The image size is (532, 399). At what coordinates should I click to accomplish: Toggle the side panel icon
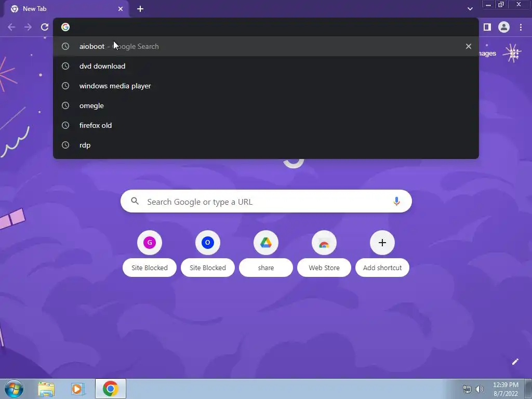487,27
